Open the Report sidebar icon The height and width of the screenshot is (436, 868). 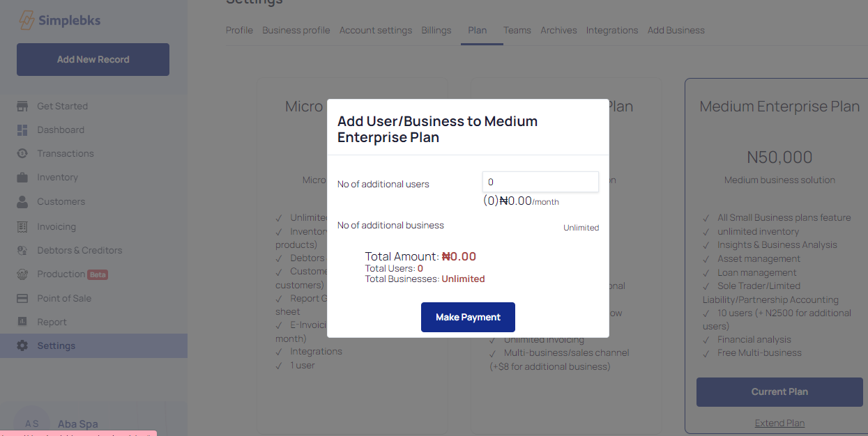22,322
